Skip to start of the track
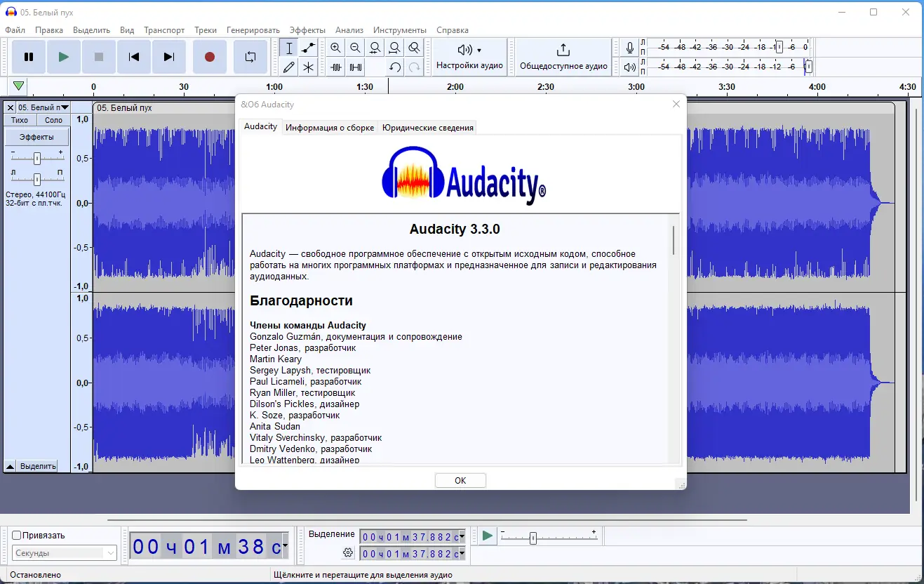Screen dimensions: 924x584 134,57
